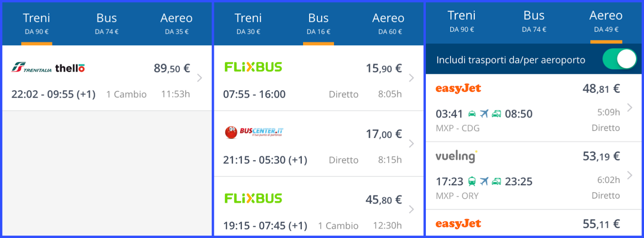Click the 22:02 - 09:55 (+1) train times
The height and width of the screenshot is (238, 644).
[54, 94]
